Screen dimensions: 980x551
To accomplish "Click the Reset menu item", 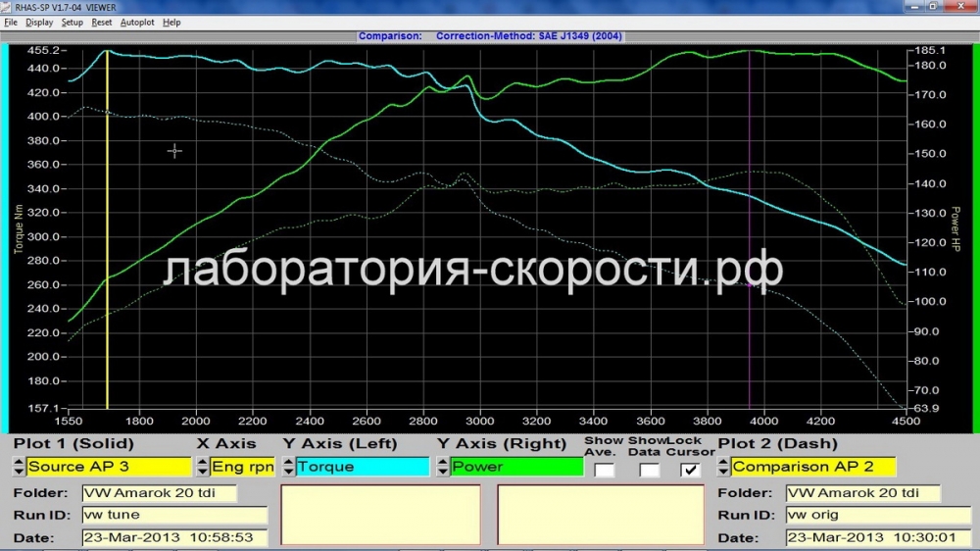I will (102, 22).
